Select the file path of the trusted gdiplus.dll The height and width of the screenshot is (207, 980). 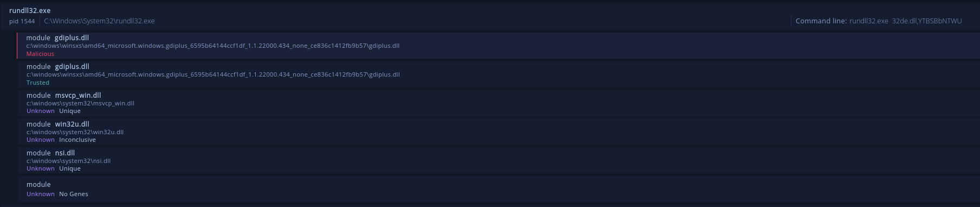click(213, 74)
